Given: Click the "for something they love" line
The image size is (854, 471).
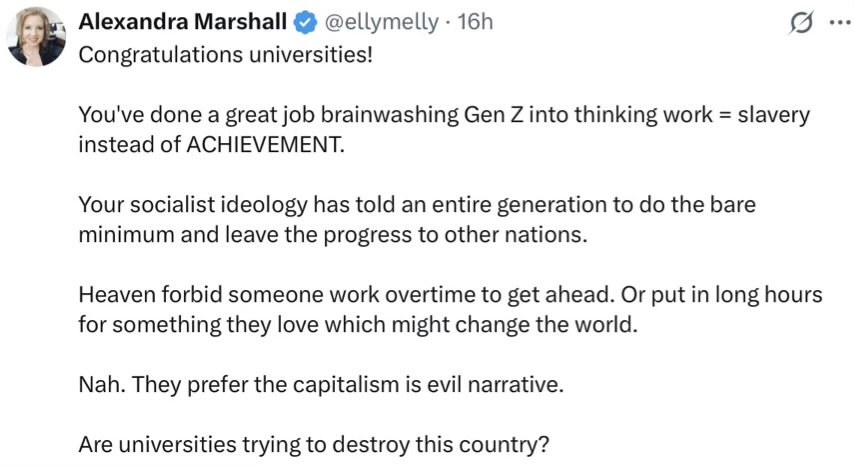Looking at the screenshot, I should (x=200, y=325).
